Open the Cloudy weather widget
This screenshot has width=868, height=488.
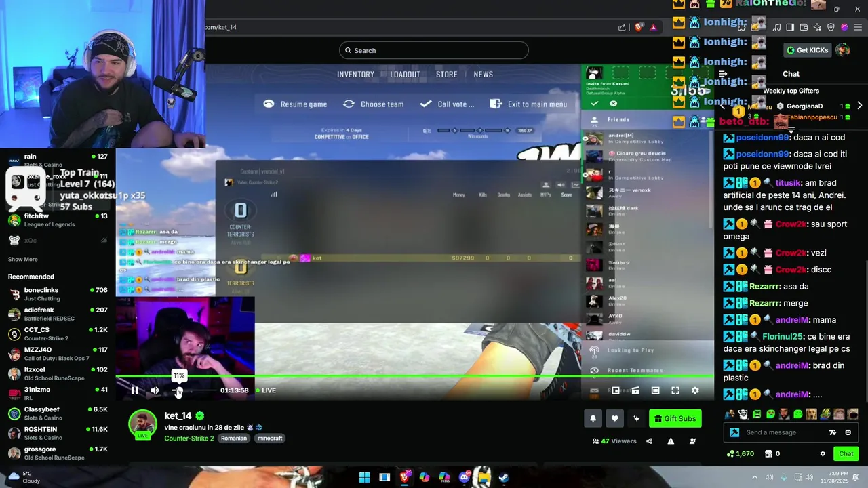[x=24, y=477]
